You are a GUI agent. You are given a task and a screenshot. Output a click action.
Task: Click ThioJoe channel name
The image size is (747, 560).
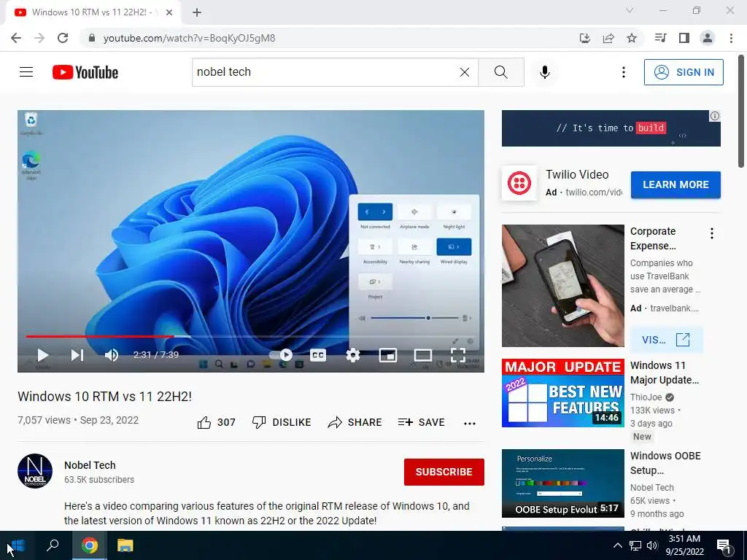[x=646, y=397]
